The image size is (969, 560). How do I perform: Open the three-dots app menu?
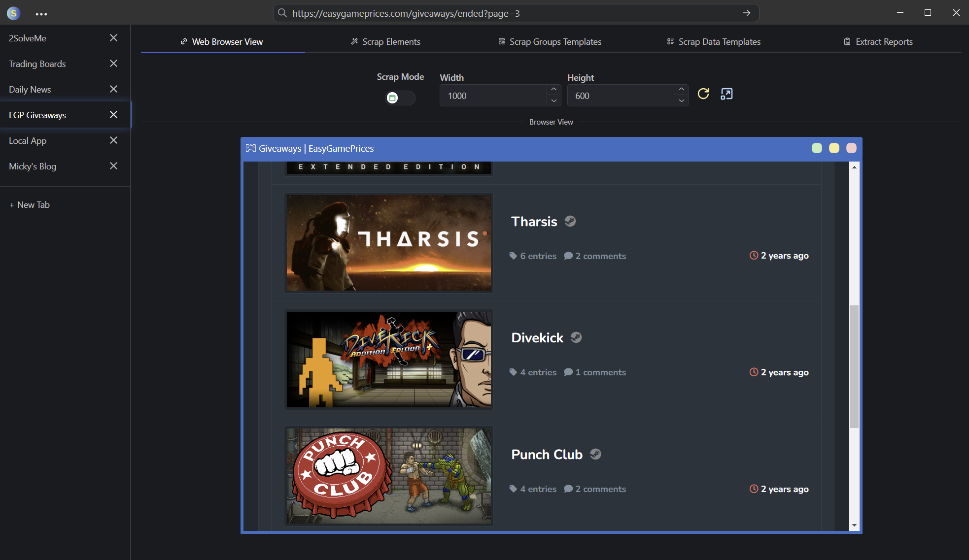(x=41, y=14)
